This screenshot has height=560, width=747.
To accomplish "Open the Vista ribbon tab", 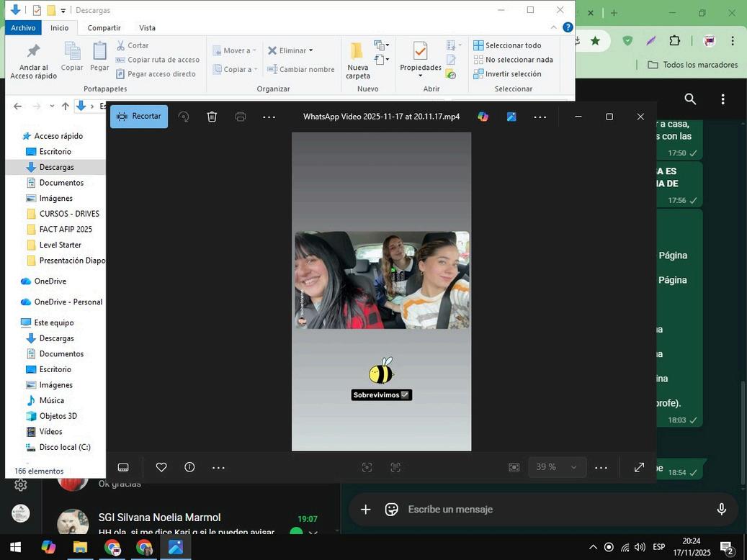I will (x=147, y=27).
